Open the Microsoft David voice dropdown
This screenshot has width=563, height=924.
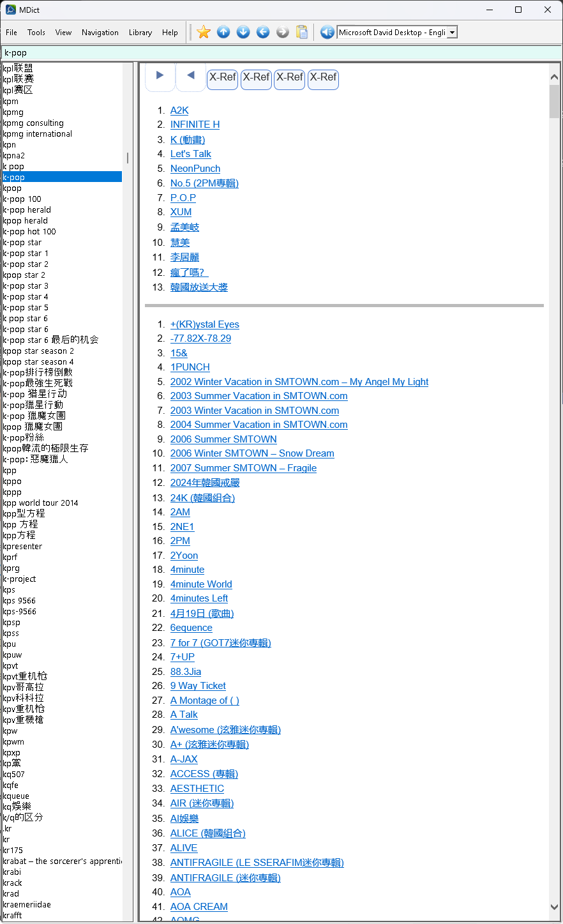pos(452,33)
